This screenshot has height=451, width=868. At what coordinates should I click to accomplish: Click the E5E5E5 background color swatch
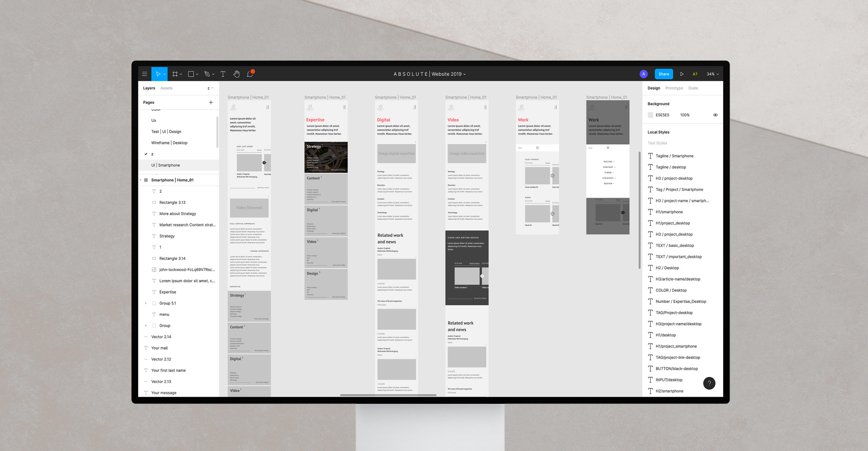[650, 115]
